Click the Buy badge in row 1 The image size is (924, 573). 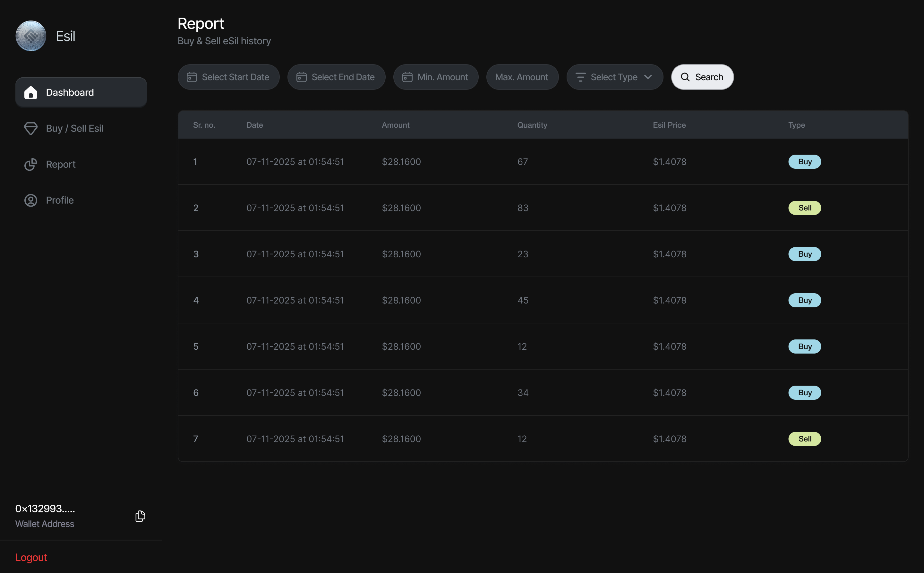click(x=804, y=162)
